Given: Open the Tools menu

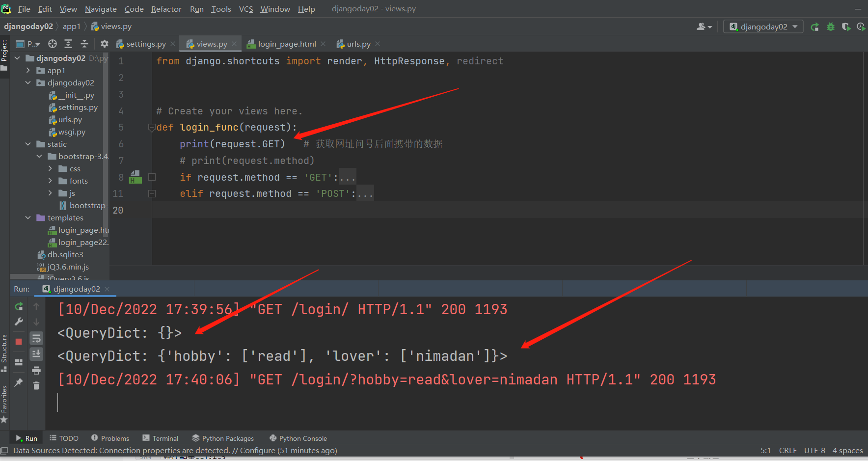Looking at the screenshot, I should [x=221, y=9].
